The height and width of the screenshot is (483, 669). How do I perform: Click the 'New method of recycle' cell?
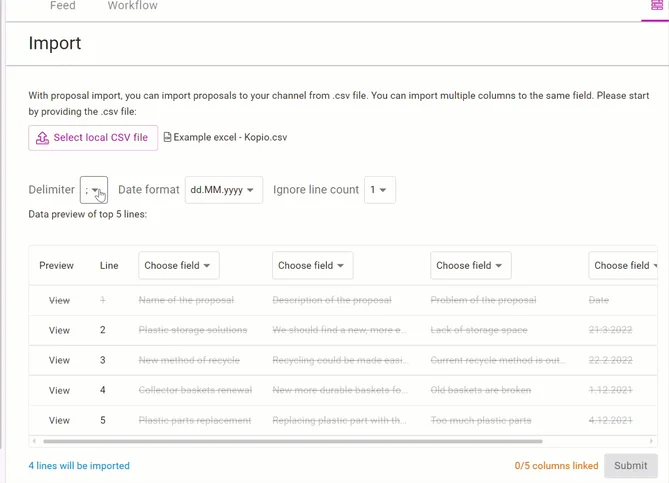(189, 360)
